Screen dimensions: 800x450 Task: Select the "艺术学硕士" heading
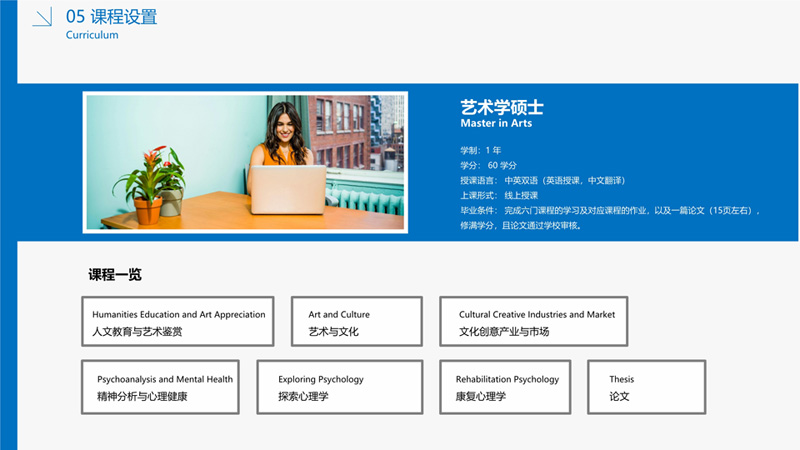coord(501,107)
